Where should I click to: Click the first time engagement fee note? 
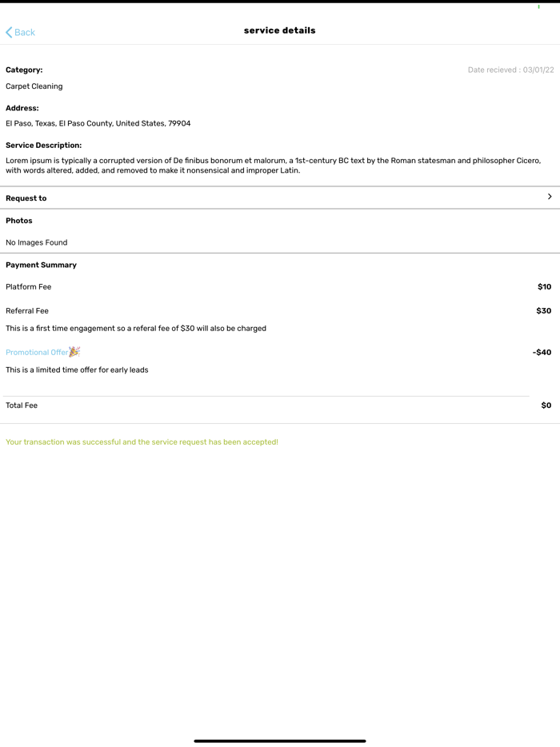click(x=136, y=329)
